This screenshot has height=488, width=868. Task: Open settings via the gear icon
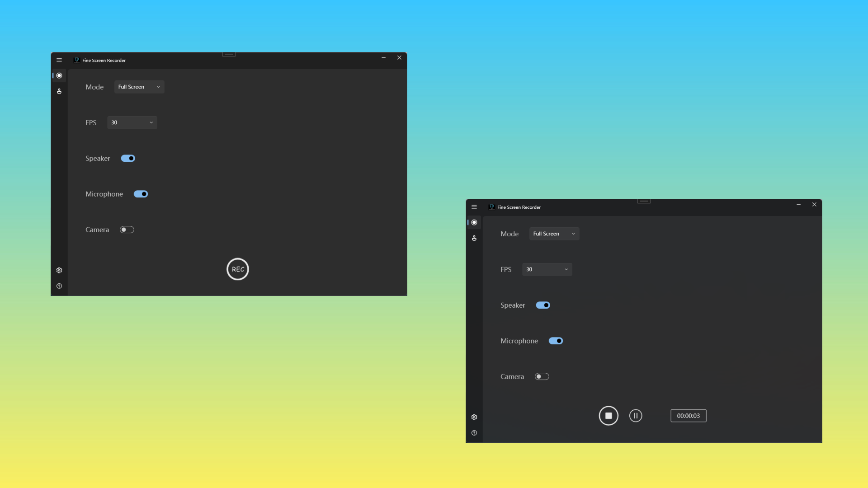point(59,270)
